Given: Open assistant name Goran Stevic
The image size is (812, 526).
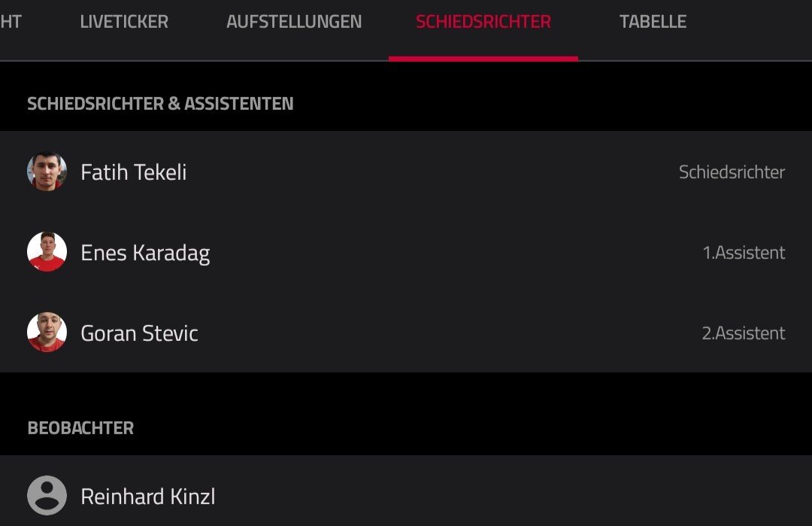Looking at the screenshot, I should [139, 333].
